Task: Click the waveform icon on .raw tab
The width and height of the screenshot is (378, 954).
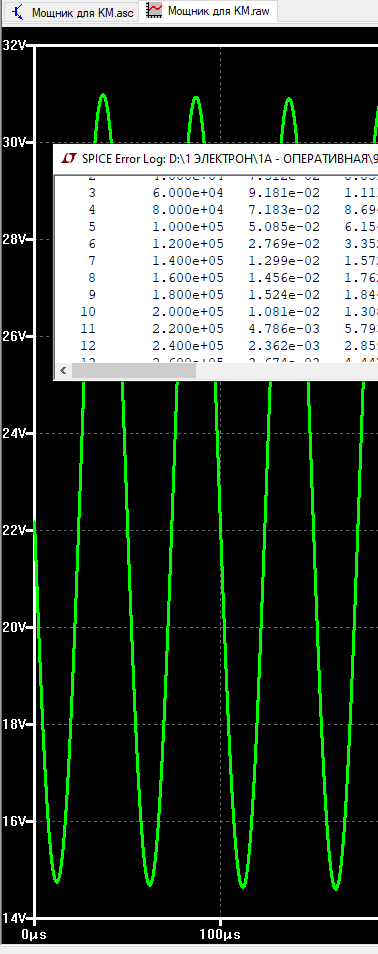Action: pyautogui.click(x=156, y=10)
